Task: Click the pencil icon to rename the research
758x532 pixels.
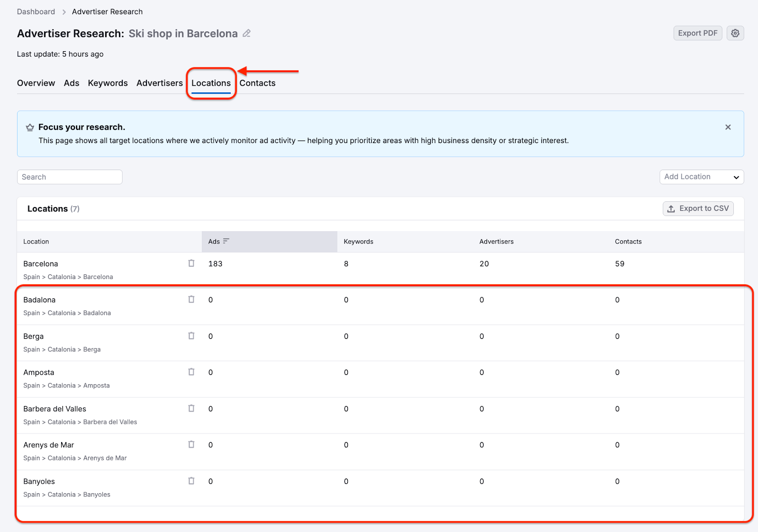Action: [x=246, y=33]
